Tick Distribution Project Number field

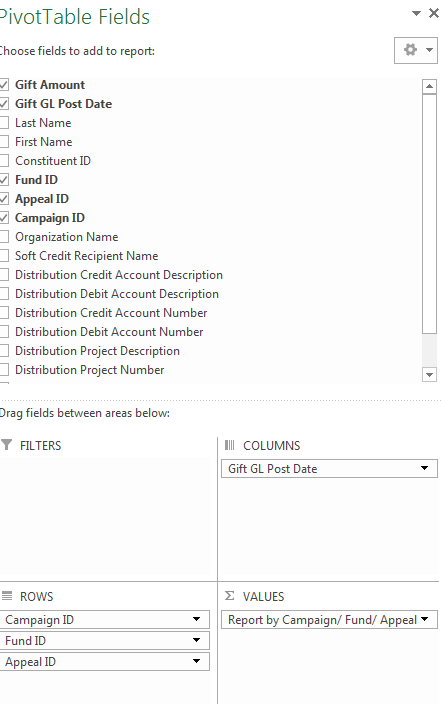[x=4, y=370]
